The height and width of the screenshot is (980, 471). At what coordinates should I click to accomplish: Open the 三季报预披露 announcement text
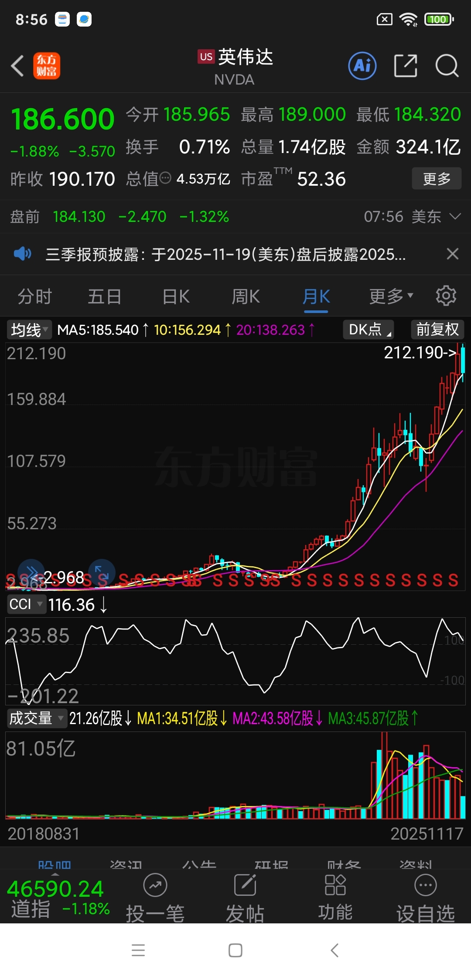pos(225,254)
